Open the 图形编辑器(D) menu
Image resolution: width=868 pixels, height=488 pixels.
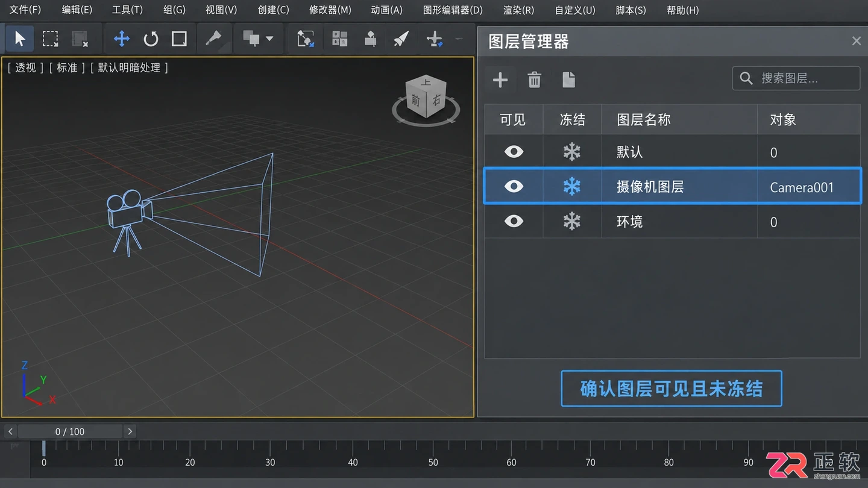click(453, 10)
